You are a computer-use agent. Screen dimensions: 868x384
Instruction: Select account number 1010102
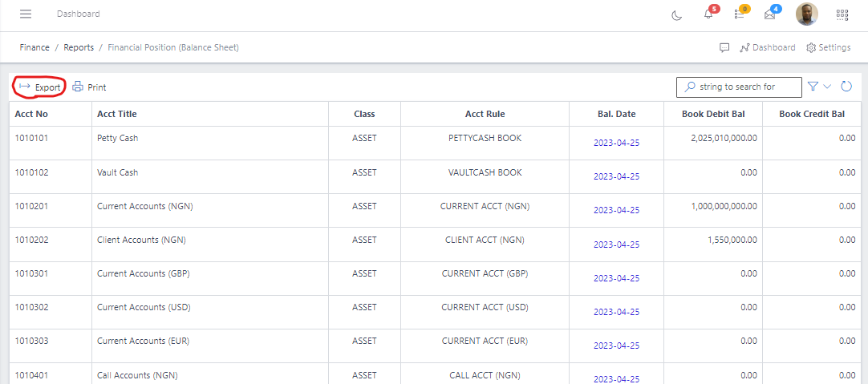tap(31, 172)
